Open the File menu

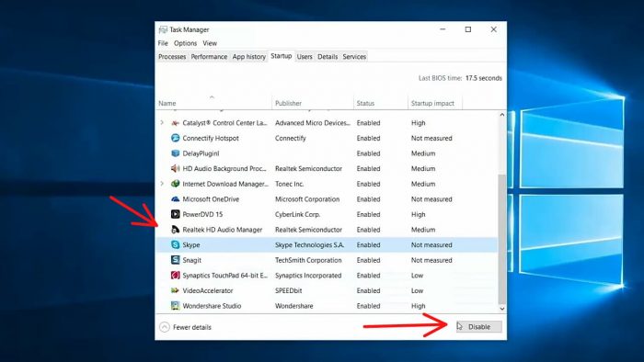pos(163,43)
